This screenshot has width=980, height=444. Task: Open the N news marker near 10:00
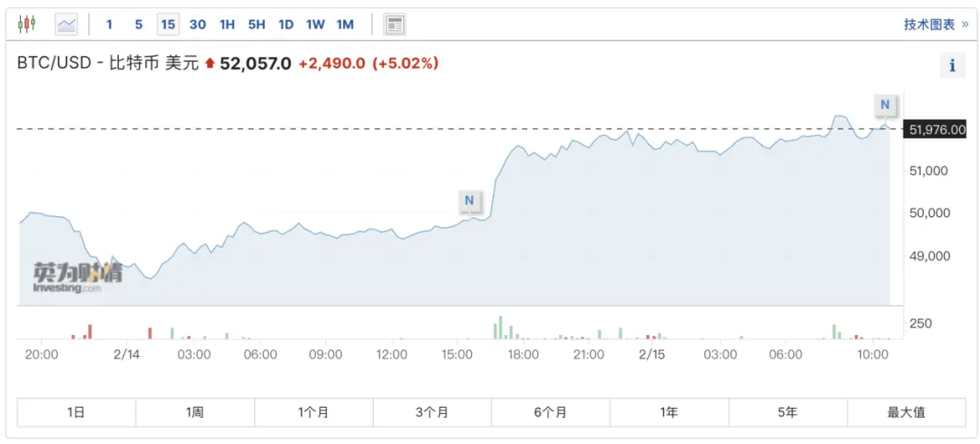885,105
